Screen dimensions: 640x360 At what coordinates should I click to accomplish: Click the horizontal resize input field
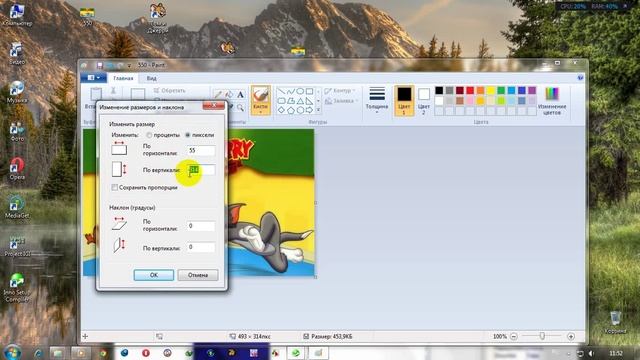coord(201,151)
